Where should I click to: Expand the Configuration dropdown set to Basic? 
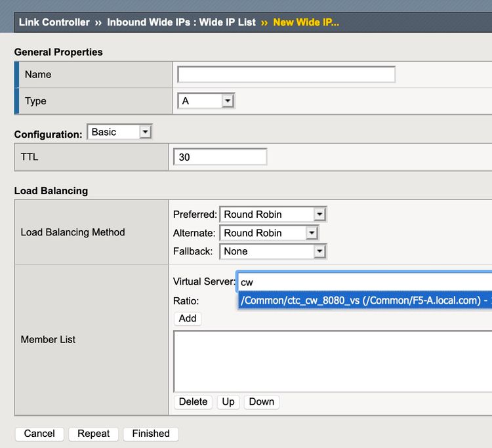[x=119, y=132]
